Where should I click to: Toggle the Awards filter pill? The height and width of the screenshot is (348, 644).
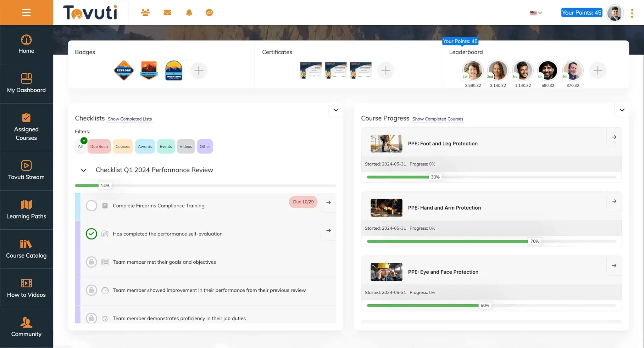click(x=145, y=146)
